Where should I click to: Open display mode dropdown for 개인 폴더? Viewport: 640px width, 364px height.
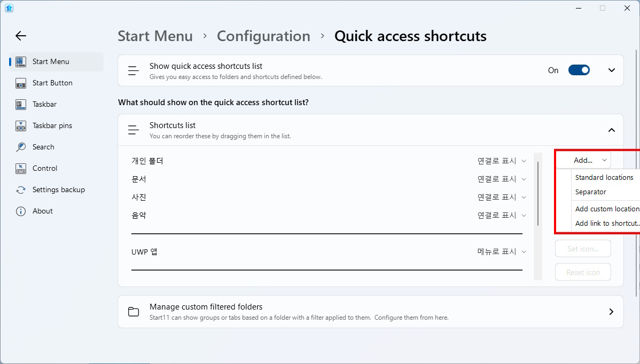(x=502, y=161)
